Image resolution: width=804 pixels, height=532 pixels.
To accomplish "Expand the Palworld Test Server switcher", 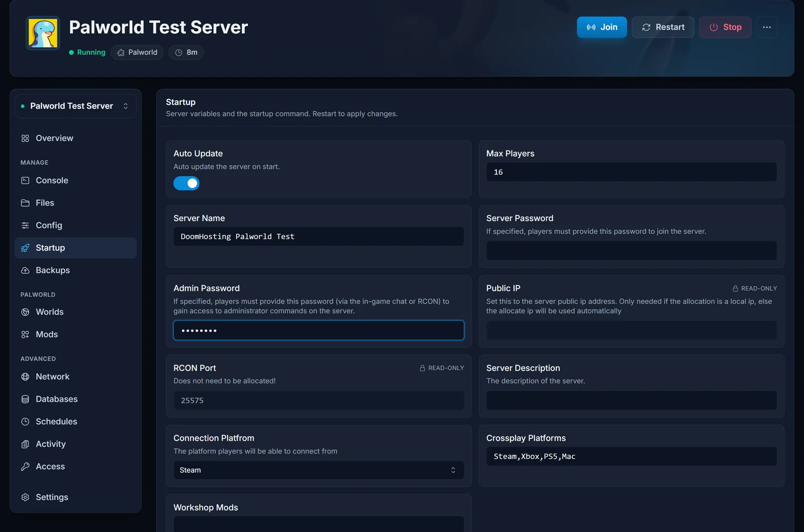I will coord(75,106).
